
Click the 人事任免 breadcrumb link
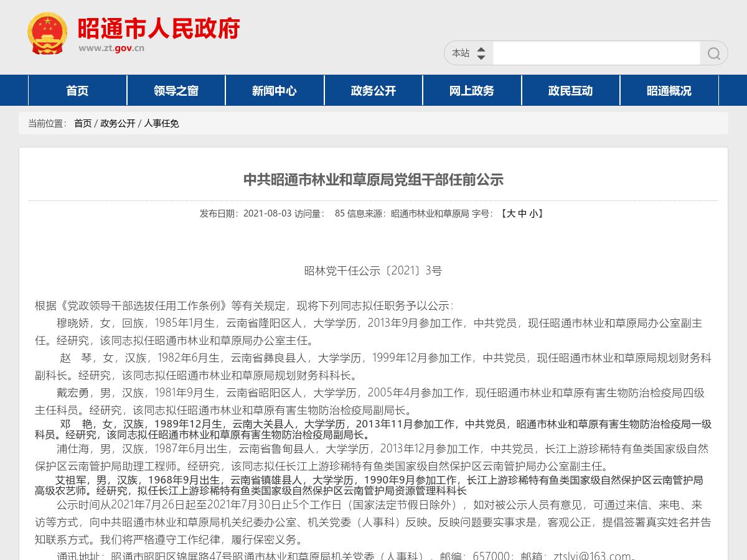161,123
